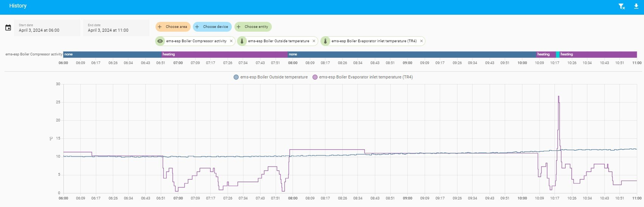Edit the End date field
Image resolution: width=644 pixels, height=207 pixels.
(x=116, y=28)
